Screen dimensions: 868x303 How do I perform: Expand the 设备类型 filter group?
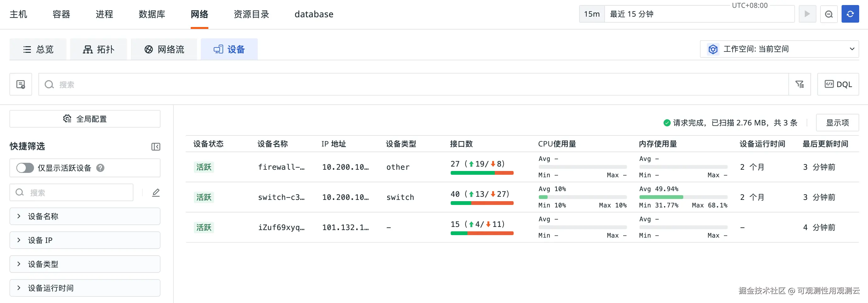[85, 264]
